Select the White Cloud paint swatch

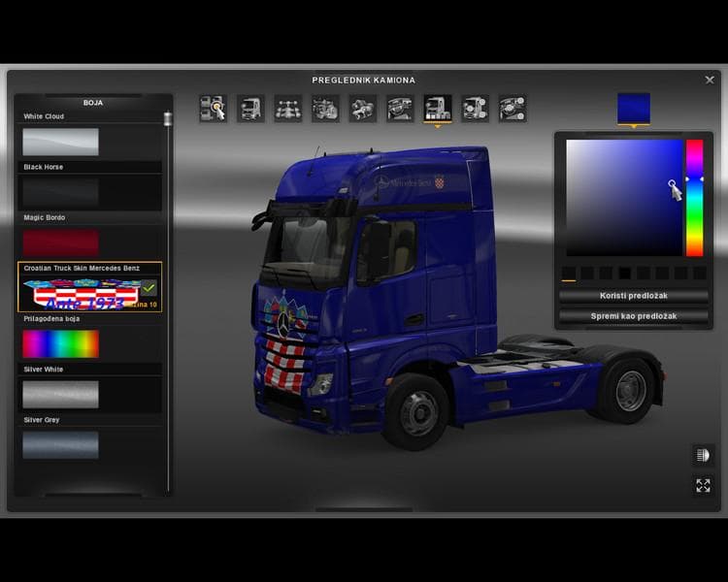click(x=61, y=142)
